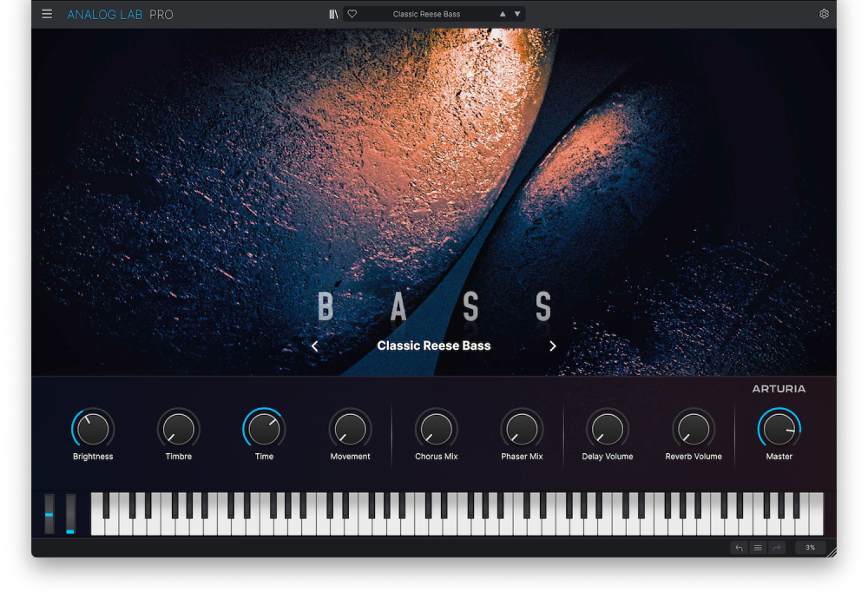Click the Reverb Volume knob
Viewport: 868px width, 599px height.
[x=694, y=429]
